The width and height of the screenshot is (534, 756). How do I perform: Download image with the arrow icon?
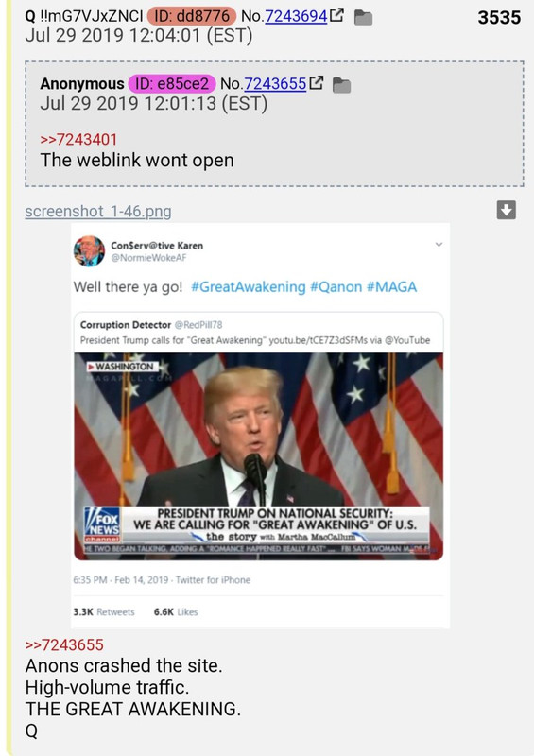coord(506,210)
